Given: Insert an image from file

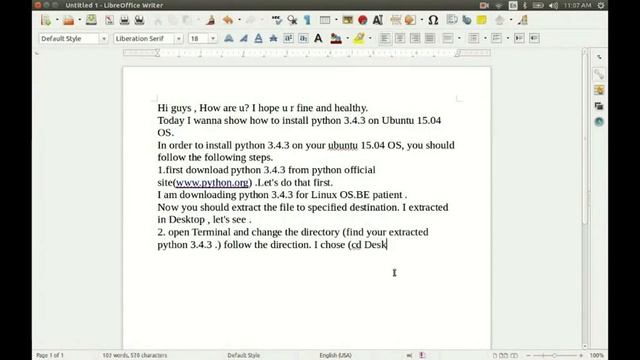Looking at the screenshot, I should point(347,20).
